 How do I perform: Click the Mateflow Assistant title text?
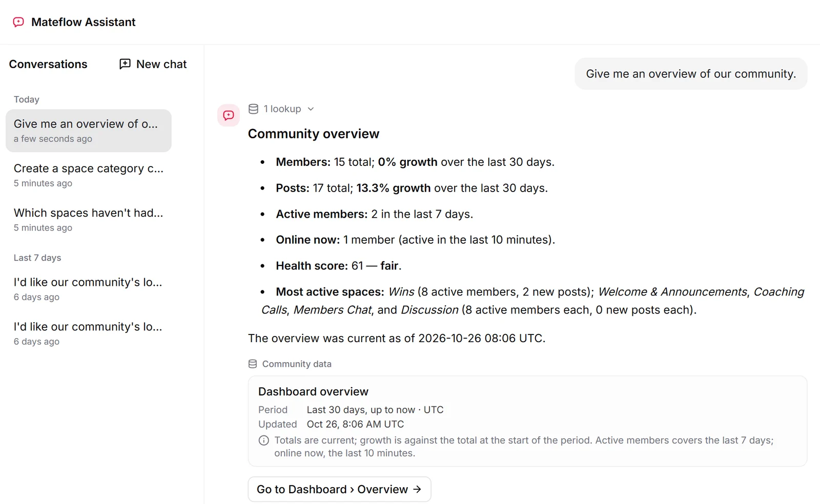tap(84, 22)
